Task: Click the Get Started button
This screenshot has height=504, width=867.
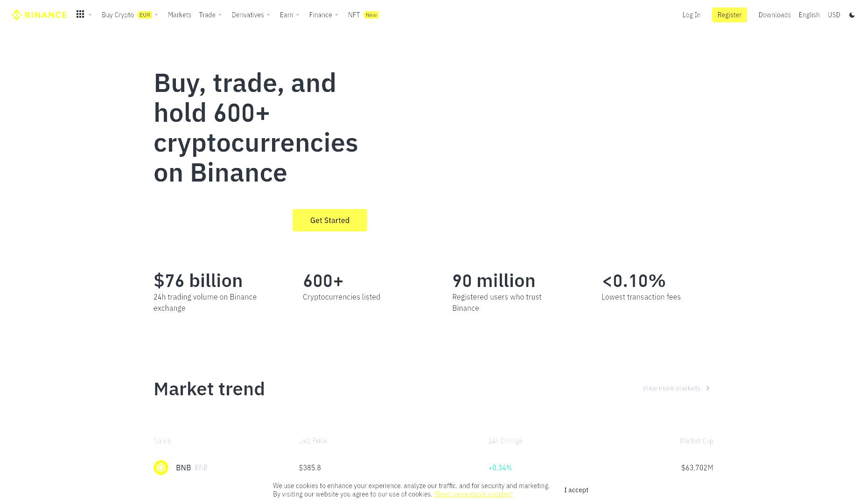Action: pos(330,220)
